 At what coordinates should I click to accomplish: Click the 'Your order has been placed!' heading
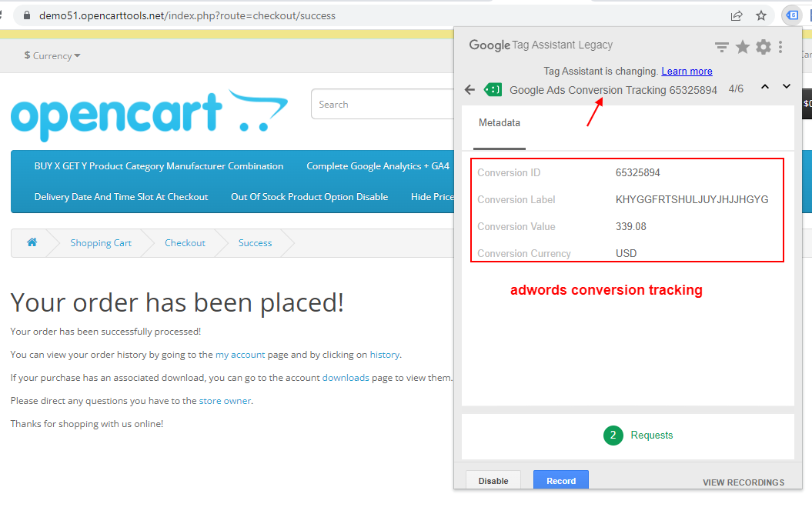click(x=177, y=303)
